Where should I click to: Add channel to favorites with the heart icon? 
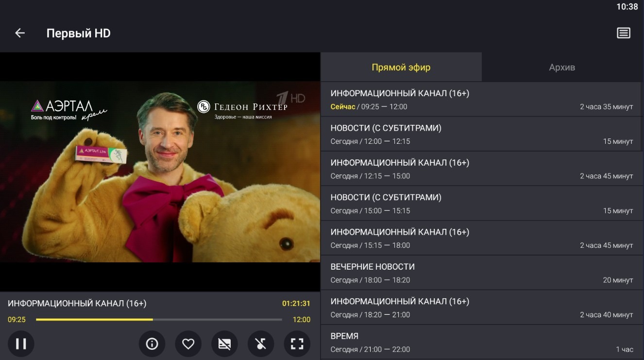188,343
